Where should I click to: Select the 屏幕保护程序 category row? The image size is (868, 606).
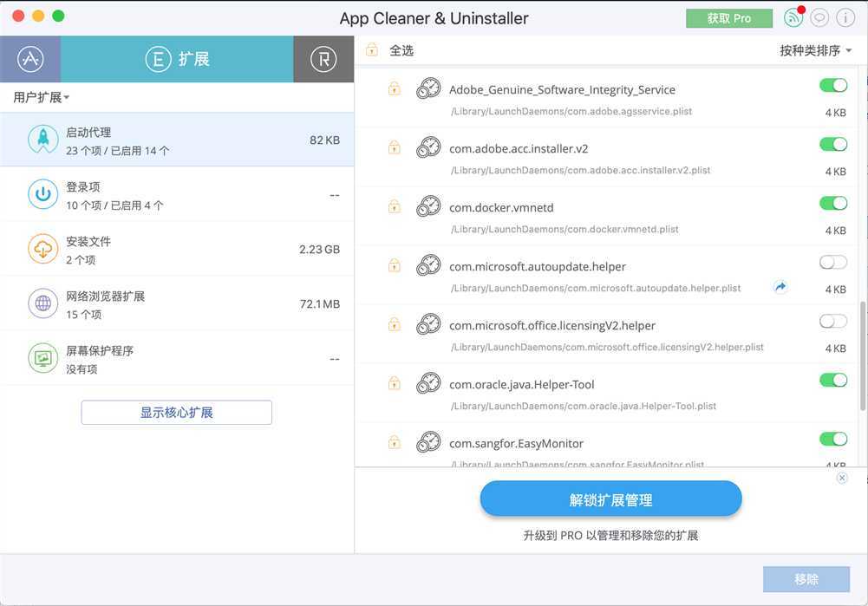[x=177, y=359]
